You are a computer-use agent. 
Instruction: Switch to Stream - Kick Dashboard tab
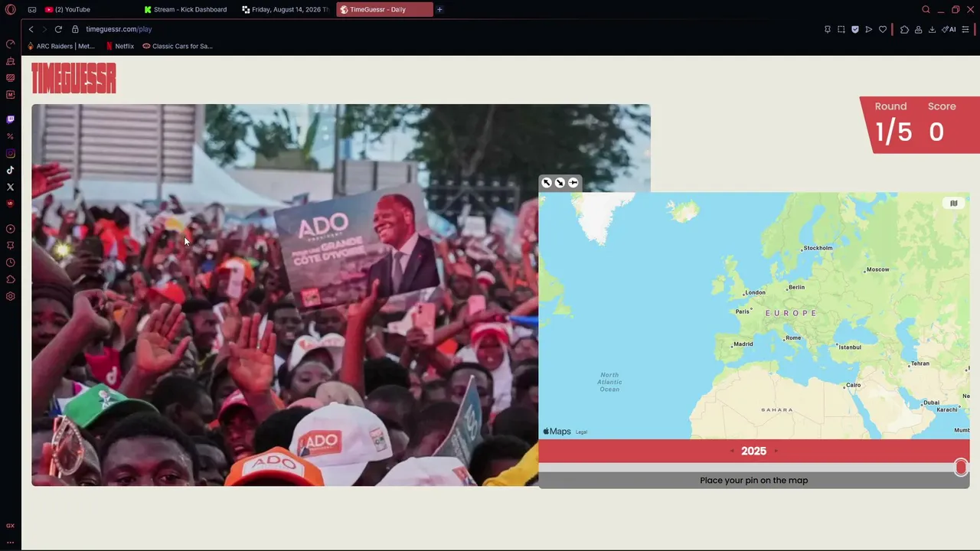[190, 9]
